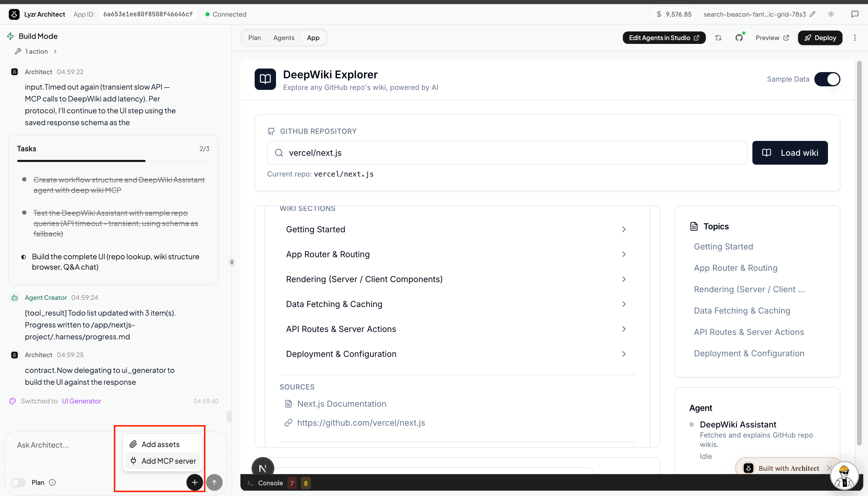The width and height of the screenshot is (868, 496).
Task: Choose Add assets from popup menu
Action: [x=163, y=444]
